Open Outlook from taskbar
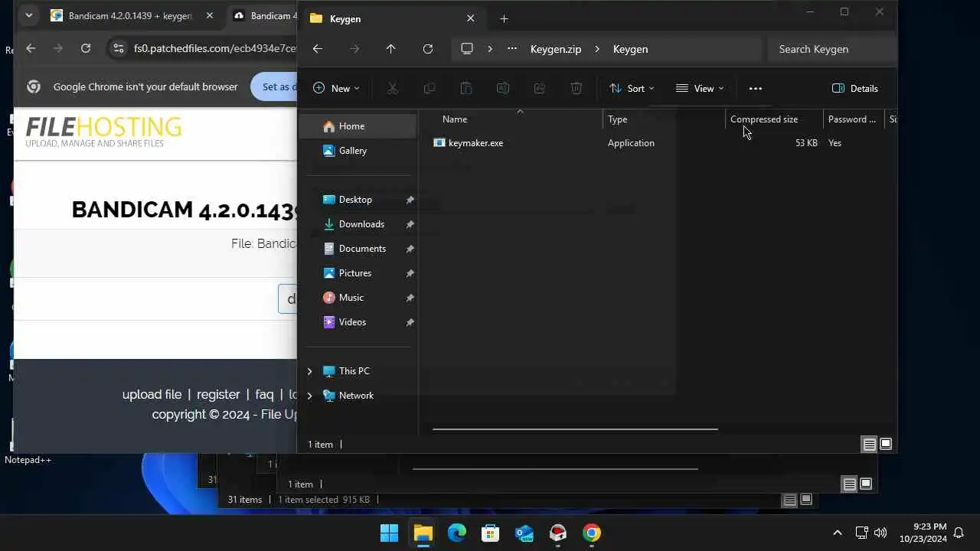The width and height of the screenshot is (980, 551). 524,533
